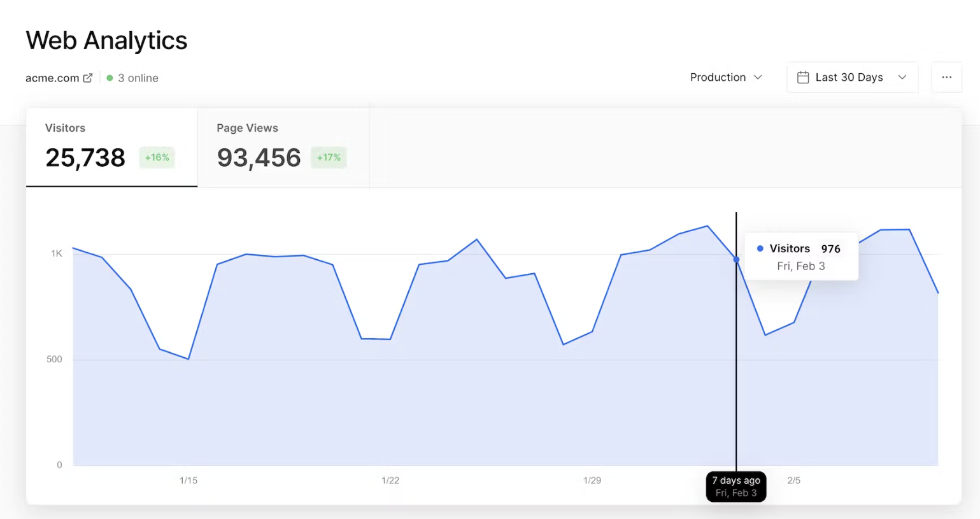Open acme.com via external link icon

point(88,78)
